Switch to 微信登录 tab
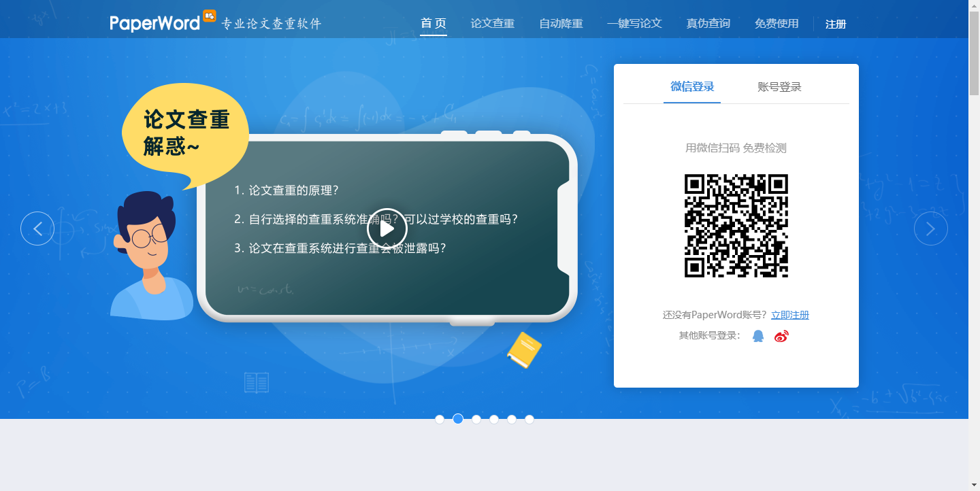This screenshot has width=980, height=491. tap(692, 86)
